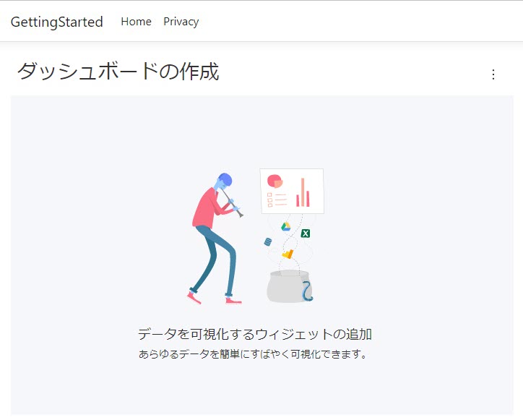Click the blue snake on the pot
Image resolution: width=523 pixels, height=420 pixels.
click(307, 291)
